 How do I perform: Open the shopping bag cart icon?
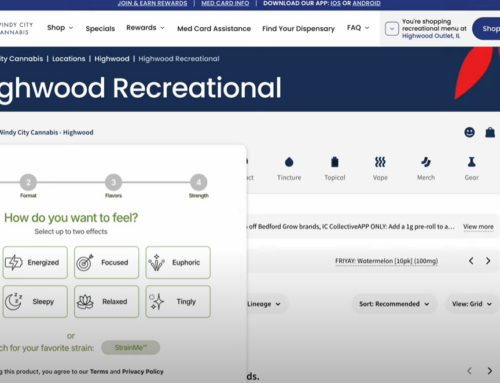coord(490,132)
